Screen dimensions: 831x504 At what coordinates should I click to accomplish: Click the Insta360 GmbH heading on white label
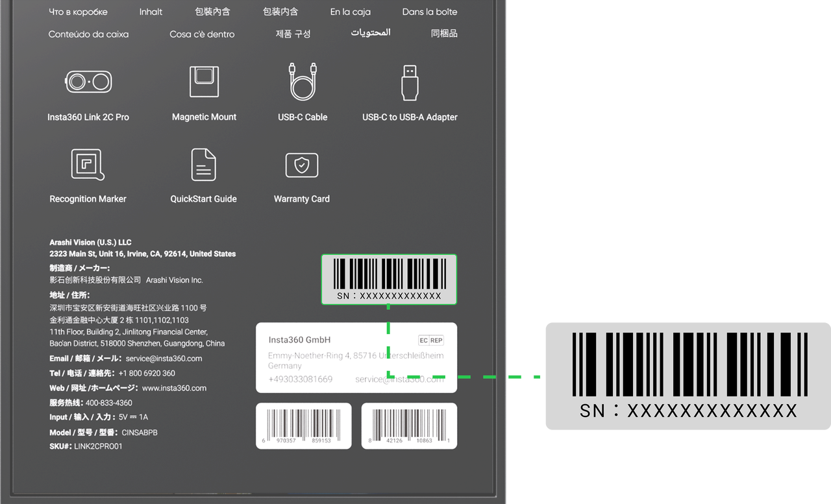coord(299,340)
